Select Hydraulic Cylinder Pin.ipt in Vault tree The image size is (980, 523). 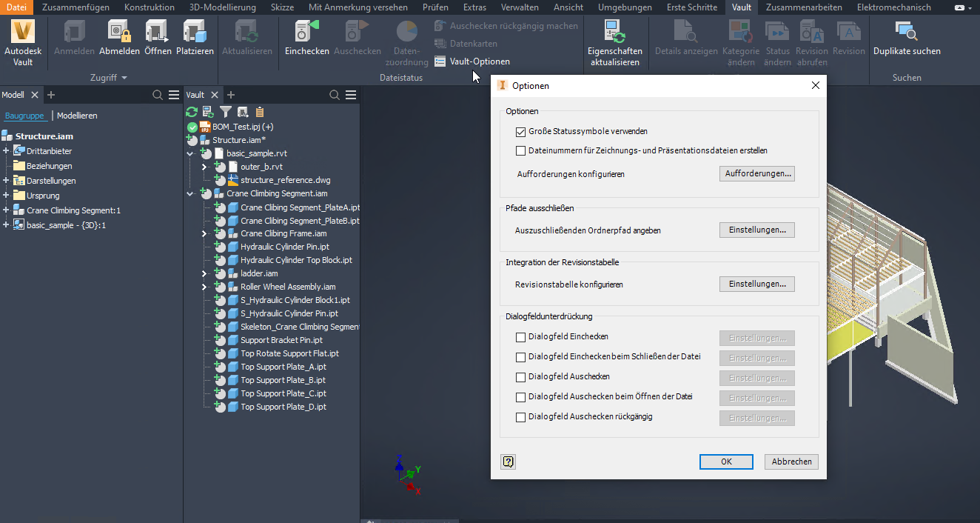click(285, 247)
